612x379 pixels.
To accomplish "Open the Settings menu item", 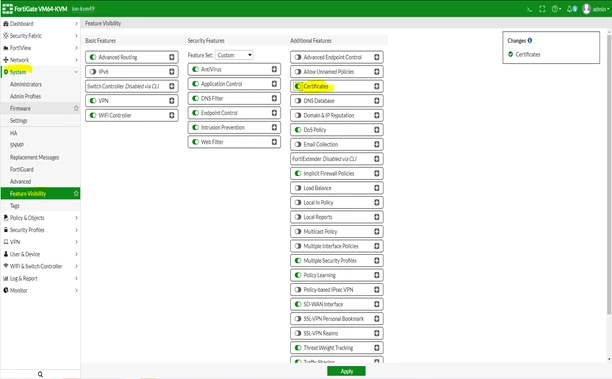I will click(x=19, y=121).
